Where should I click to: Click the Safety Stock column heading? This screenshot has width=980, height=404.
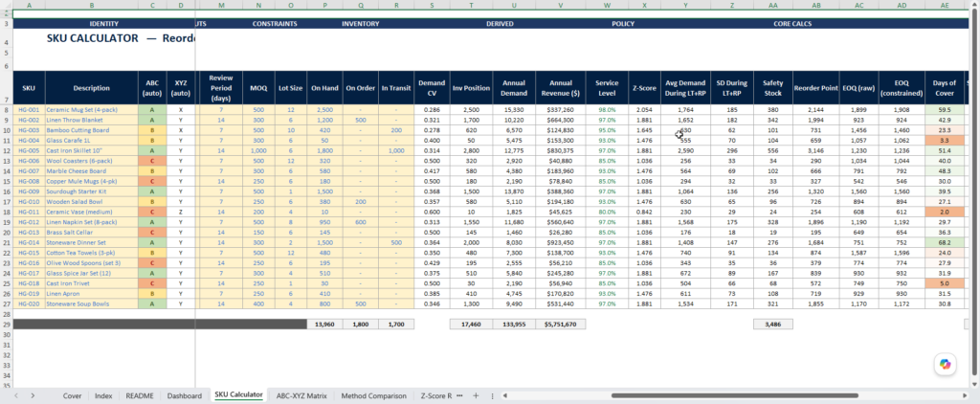pyautogui.click(x=772, y=88)
